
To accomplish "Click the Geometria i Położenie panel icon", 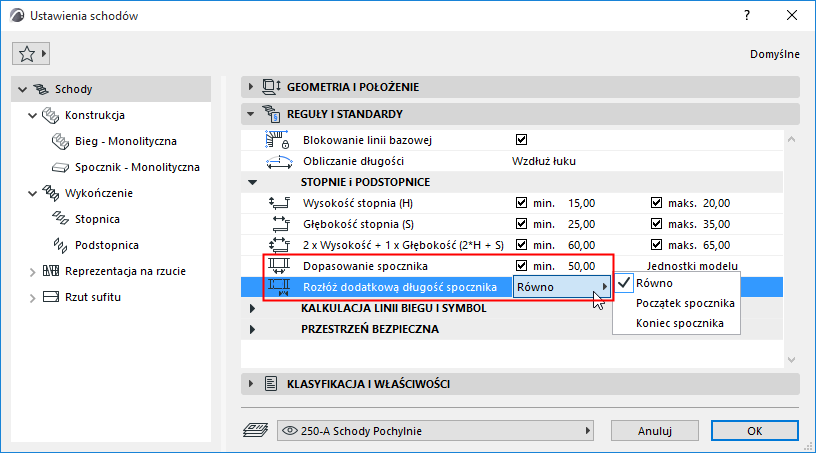I will click(271, 87).
